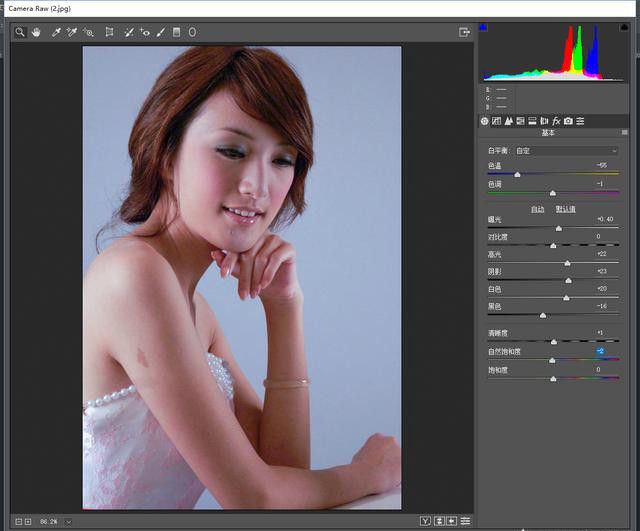Screen dimensions: 640x531
Task: Click the Highlights value field +22
Action: (x=602, y=254)
